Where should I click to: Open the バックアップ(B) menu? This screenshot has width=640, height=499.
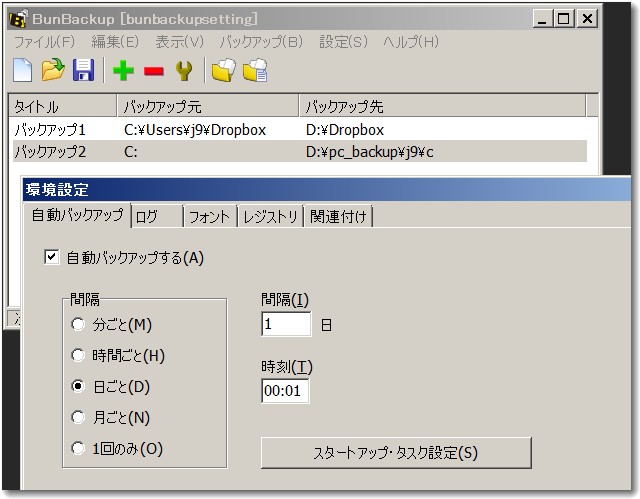click(x=261, y=42)
